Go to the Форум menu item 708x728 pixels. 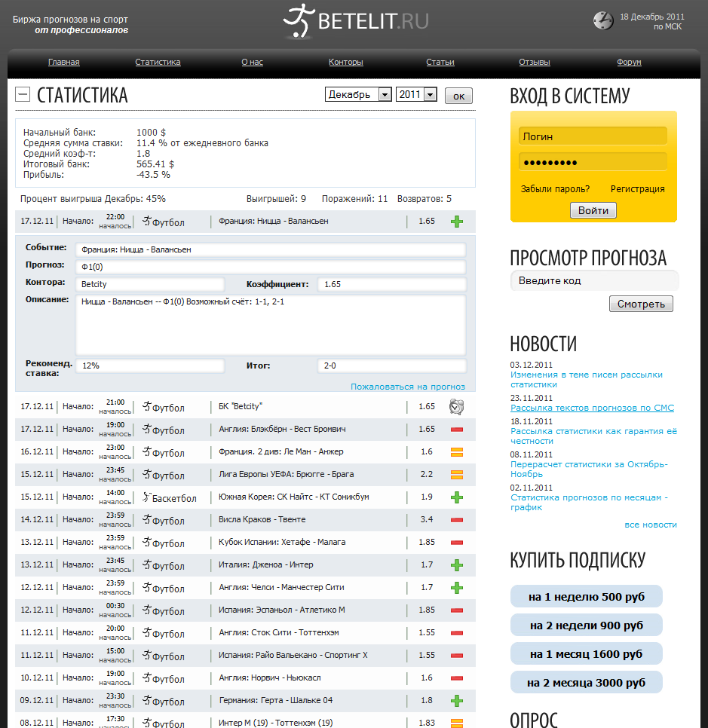coord(629,63)
